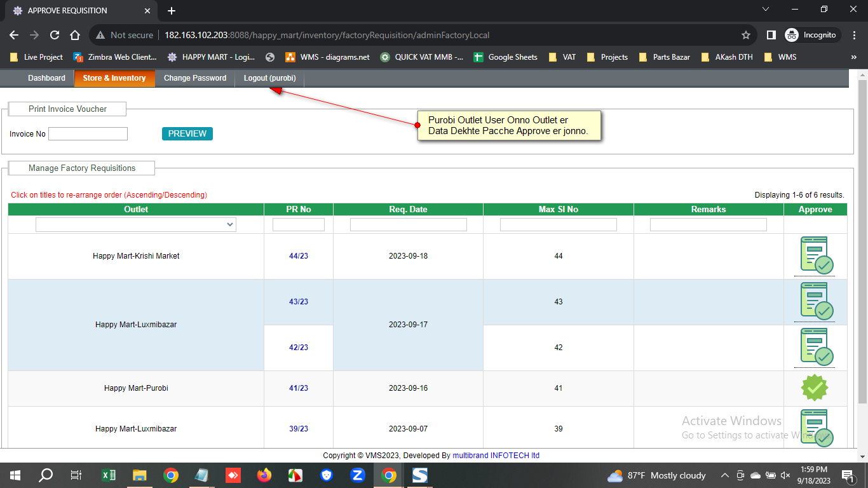This screenshot has height=488, width=868.
Task: Approve requisition 44/23 for Krishi Market
Action: point(816,255)
